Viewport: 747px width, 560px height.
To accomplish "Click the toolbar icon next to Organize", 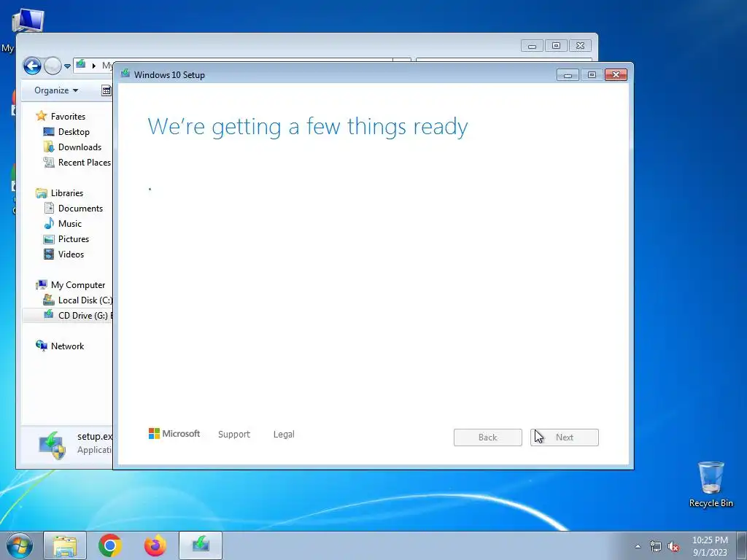I will 107,90.
